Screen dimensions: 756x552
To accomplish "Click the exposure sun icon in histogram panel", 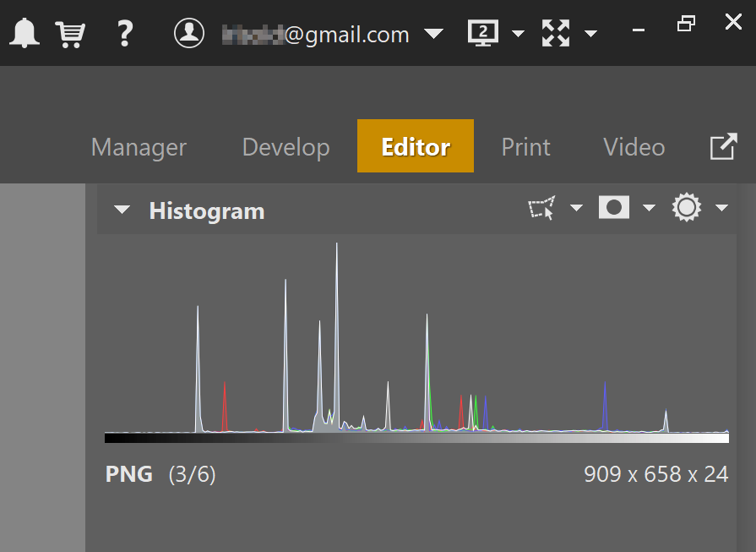I will pyautogui.click(x=687, y=207).
